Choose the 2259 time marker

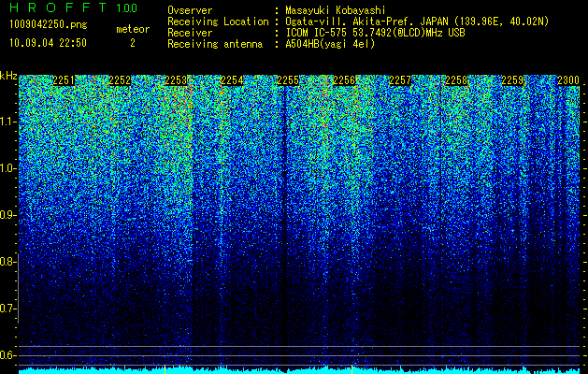coord(512,80)
